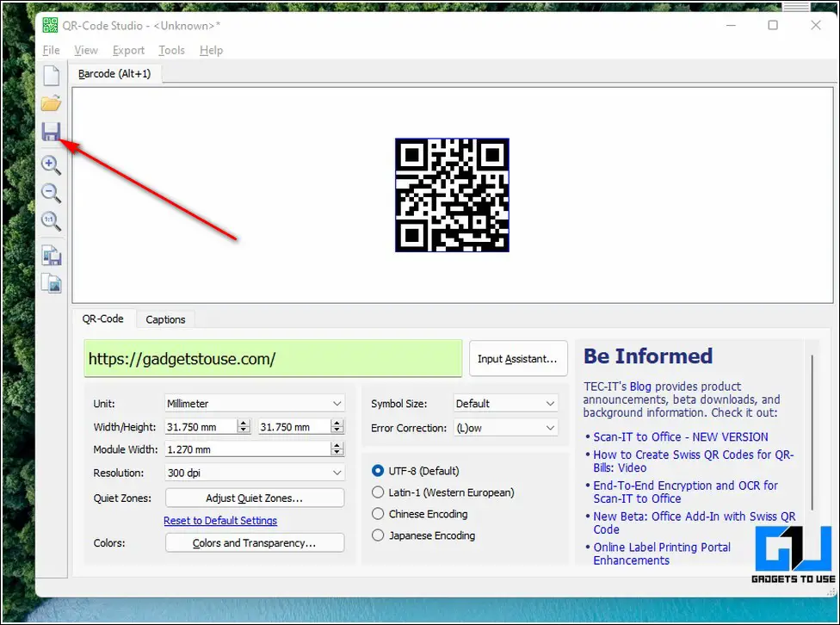This screenshot has width=840, height=625.
Task: Click the Height value field 31.750 mm
Action: [x=294, y=427]
